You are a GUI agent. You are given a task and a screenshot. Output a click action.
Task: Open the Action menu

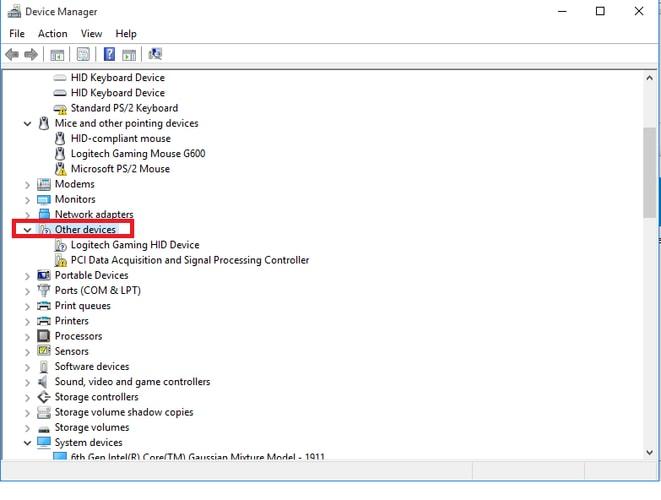53,33
